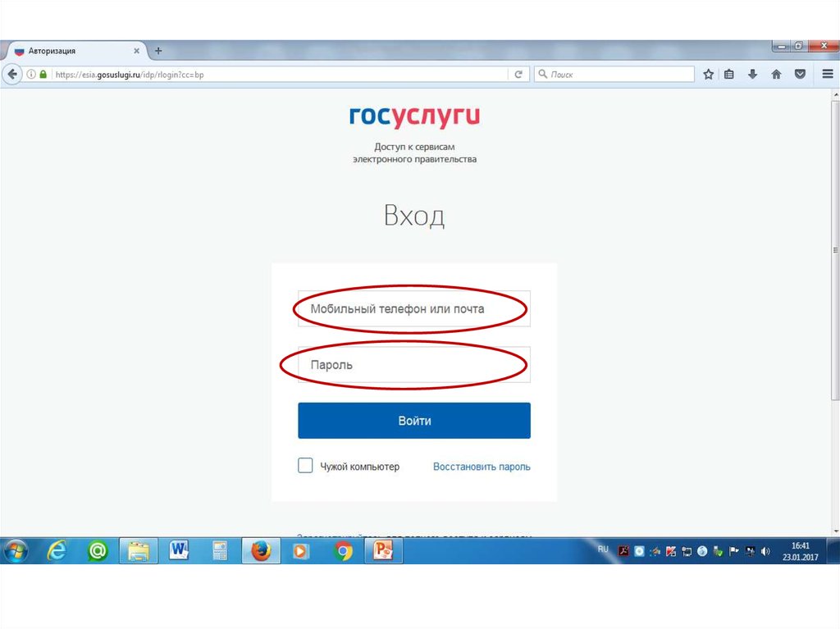Open the Windows Start menu

[x=16, y=551]
